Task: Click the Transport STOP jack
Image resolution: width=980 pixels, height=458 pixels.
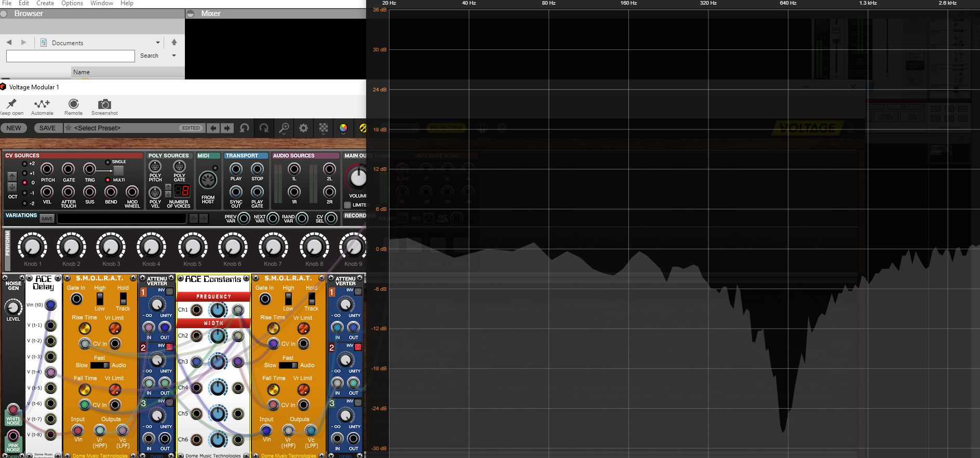Action: pyautogui.click(x=257, y=169)
